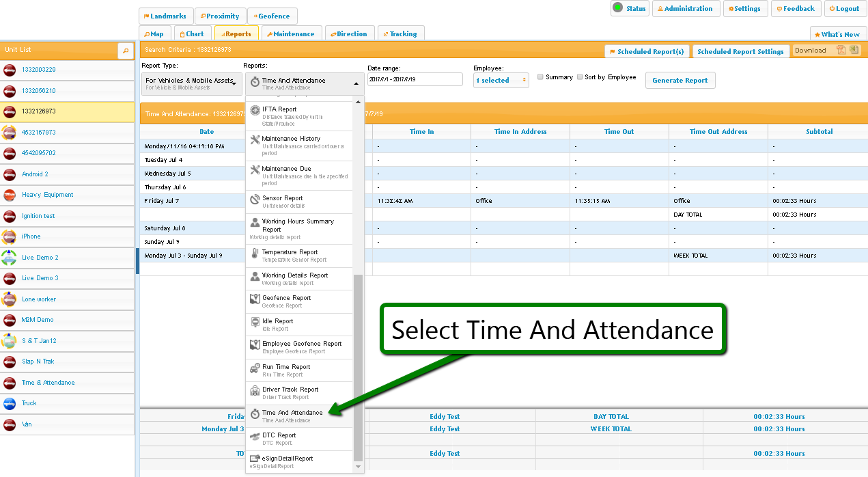Image resolution: width=868 pixels, height=477 pixels.
Task: Click the S & T Jan12 unit icon
Action: (10, 340)
